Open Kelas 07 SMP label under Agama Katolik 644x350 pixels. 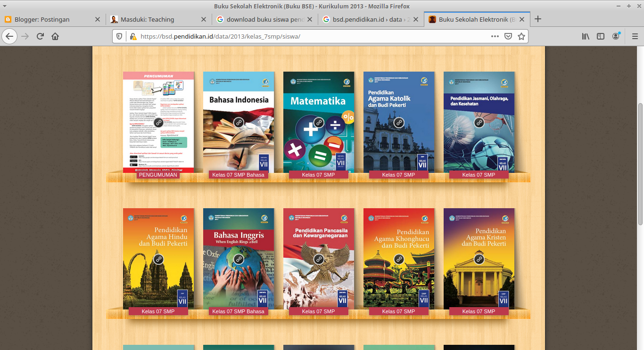(399, 175)
